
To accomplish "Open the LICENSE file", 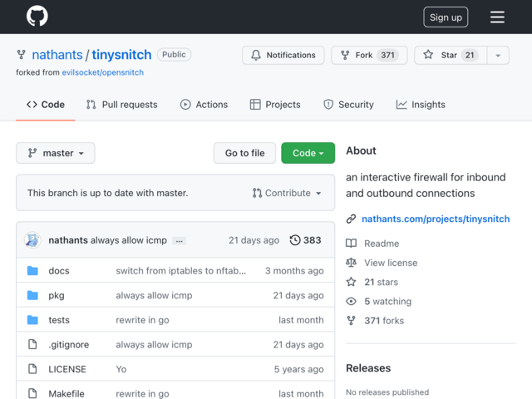I will (x=67, y=369).
